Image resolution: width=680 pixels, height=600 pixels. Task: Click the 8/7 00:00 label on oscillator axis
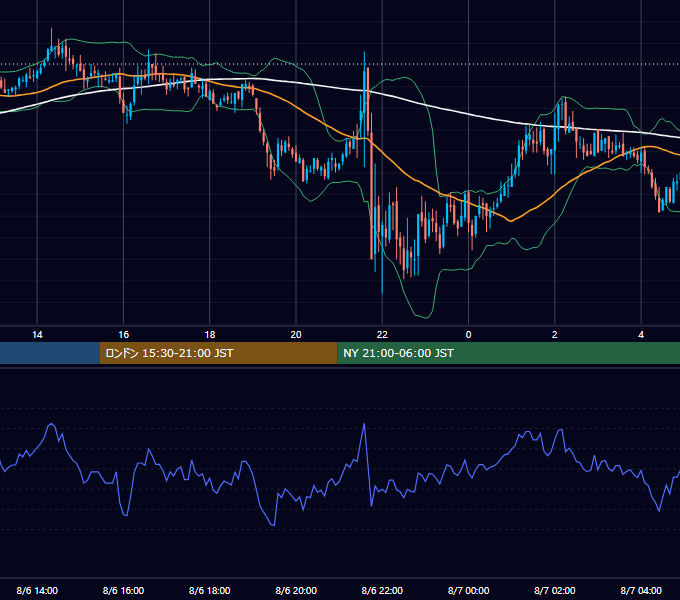click(x=468, y=590)
